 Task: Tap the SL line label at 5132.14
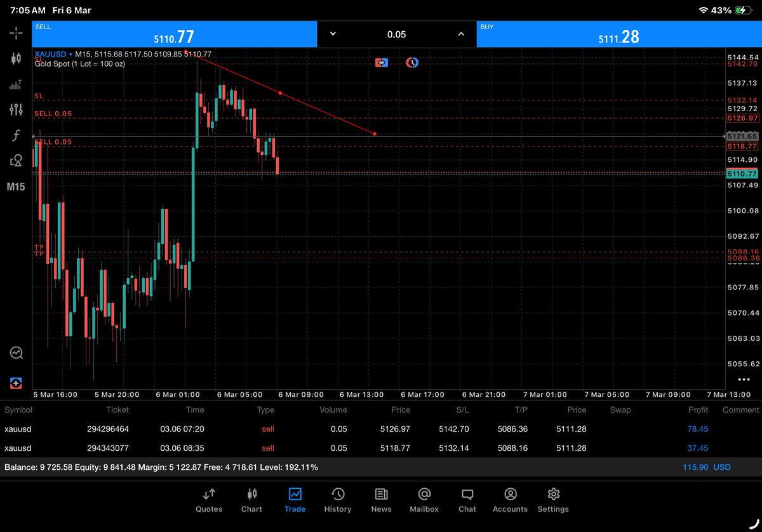click(x=39, y=96)
